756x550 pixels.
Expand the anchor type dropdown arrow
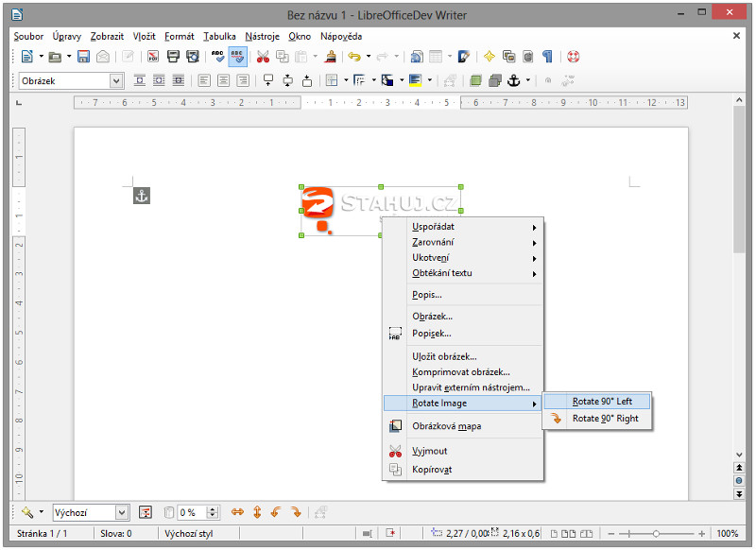pyautogui.click(x=528, y=81)
